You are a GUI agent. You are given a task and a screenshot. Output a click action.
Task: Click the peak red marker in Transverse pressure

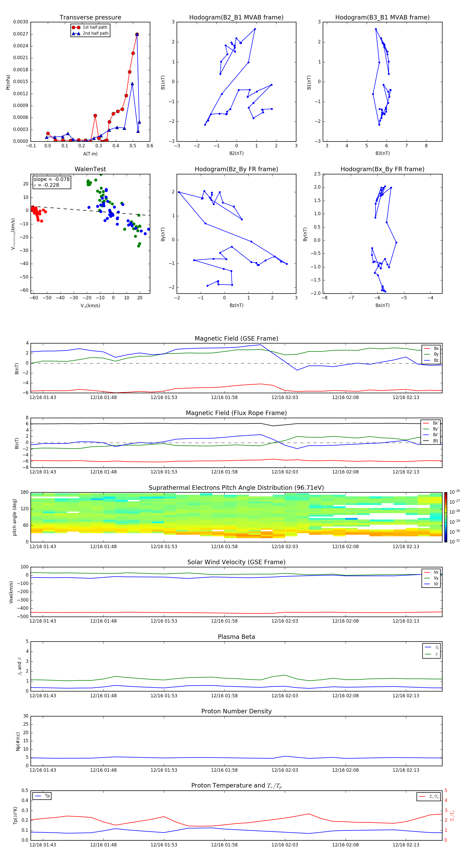pyautogui.click(x=137, y=34)
